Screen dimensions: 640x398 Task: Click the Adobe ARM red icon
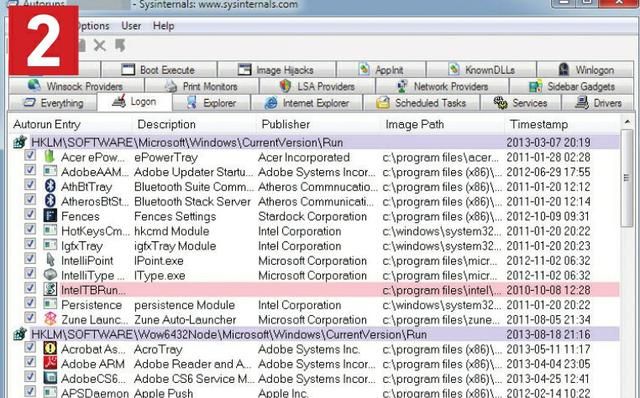coord(50,363)
